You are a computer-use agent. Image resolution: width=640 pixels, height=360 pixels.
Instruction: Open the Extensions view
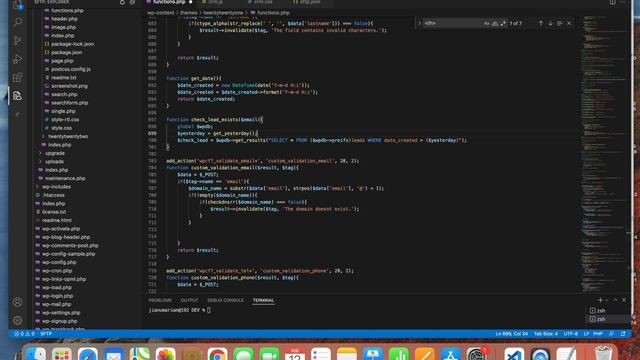click(x=18, y=78)
